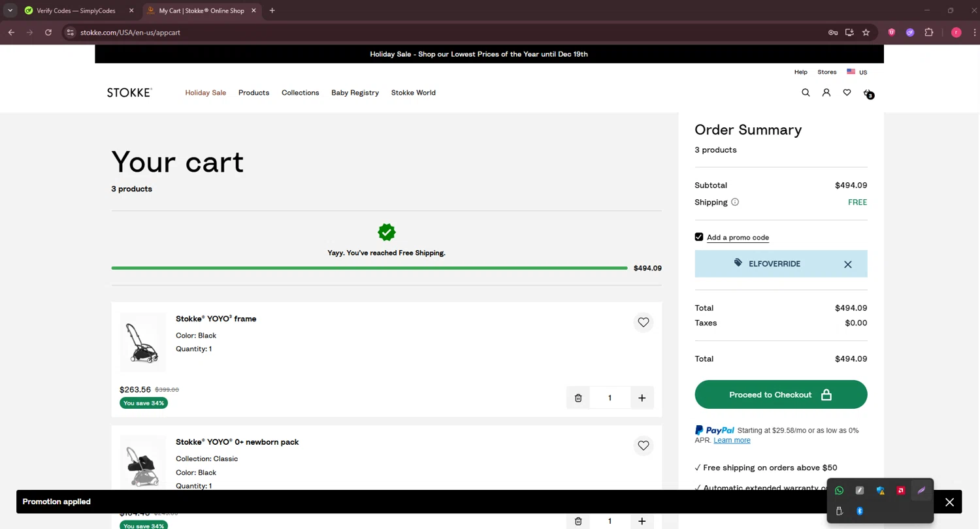Increase YOYO³ frame quantity with plus button
Viewport: 980px width, 529px height.
pyautogui.click(x=642, y=398)
